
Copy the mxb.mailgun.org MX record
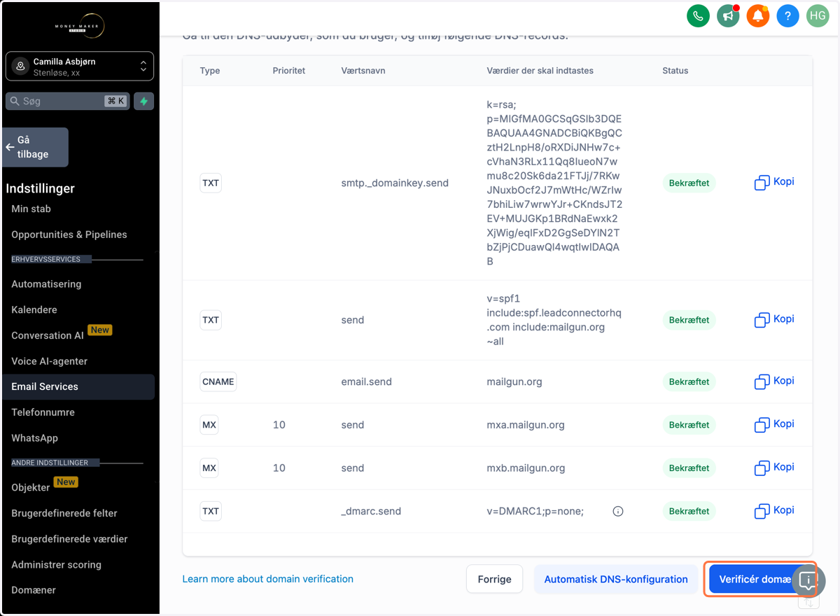[774, 468]
